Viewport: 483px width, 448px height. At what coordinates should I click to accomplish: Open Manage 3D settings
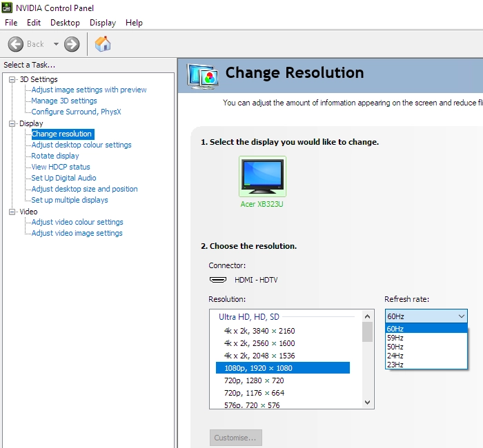pyautogui.click(x=64, y=101)
